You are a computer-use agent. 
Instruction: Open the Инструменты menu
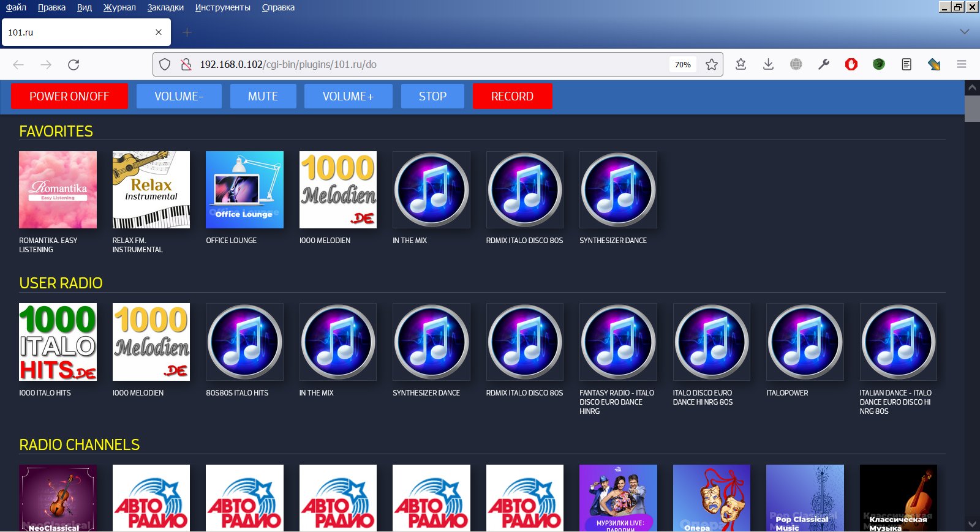coord(223,7)
